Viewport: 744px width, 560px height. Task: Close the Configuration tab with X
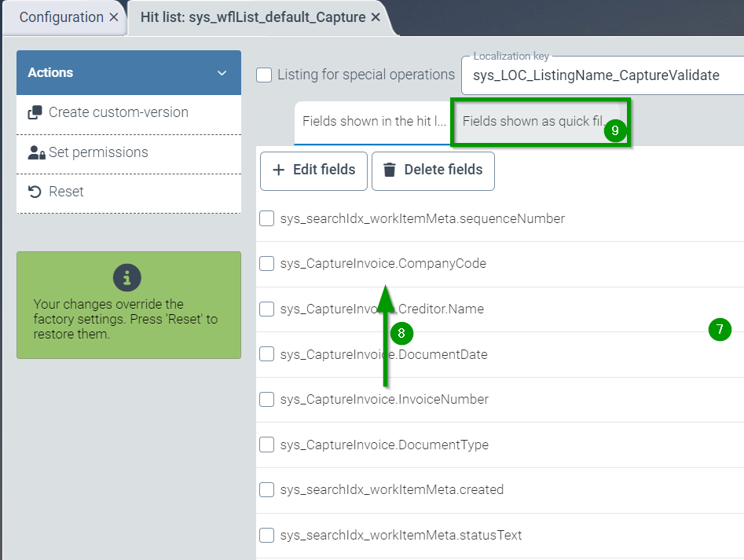pyautogui.click(x=114, y=17)
